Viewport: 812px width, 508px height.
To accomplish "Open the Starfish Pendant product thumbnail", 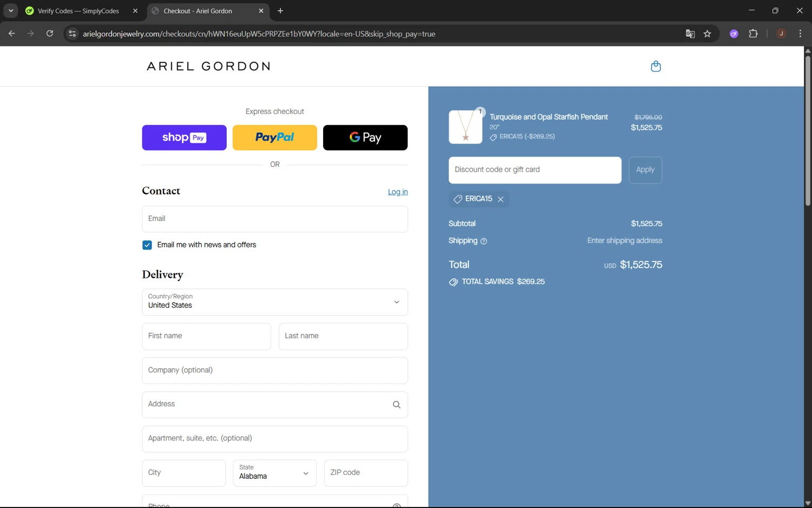I will coord(465,127).
